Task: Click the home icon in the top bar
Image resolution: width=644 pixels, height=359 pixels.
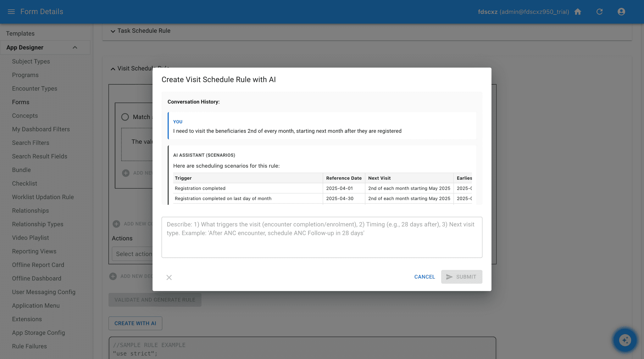Action: pyautogui.click(x=578, y=12)
